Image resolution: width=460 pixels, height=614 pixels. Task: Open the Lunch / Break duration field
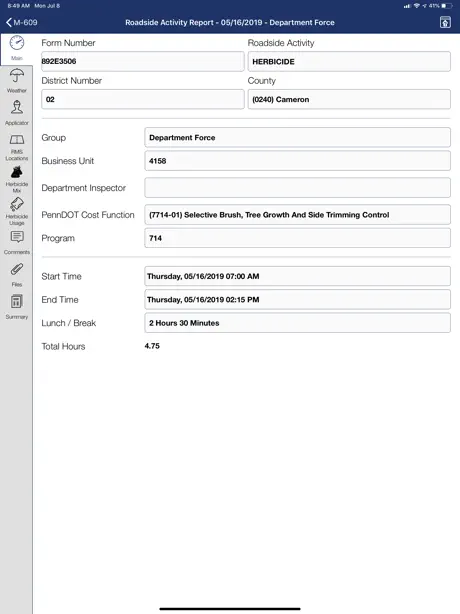click(297, 323)
